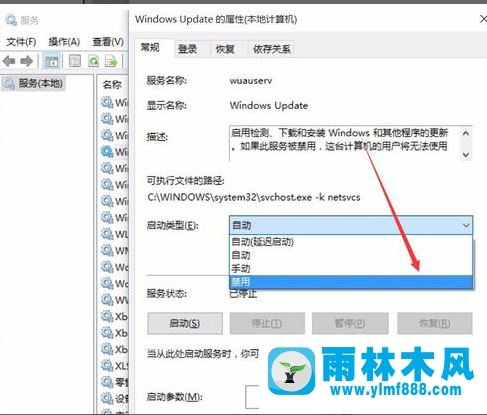Open the 文件(F) menu
The height and width of the screenshot is (415, 487).
[21, 42]
